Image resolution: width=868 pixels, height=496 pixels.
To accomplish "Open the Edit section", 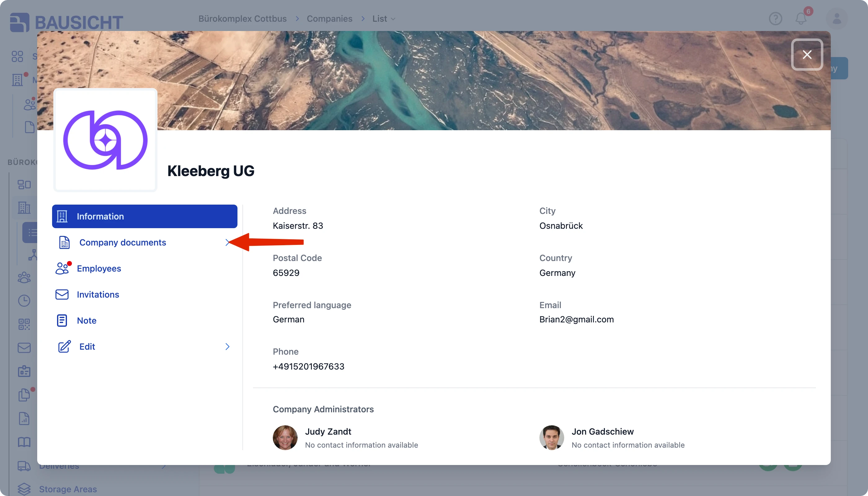I will pyautogui.click(x=144, y=347).
